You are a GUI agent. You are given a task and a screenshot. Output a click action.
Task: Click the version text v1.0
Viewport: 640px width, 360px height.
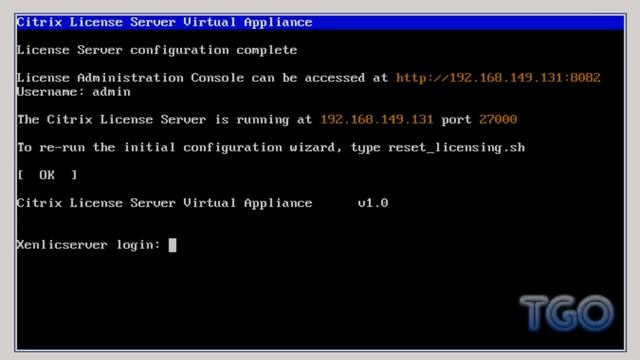[373, 203]
